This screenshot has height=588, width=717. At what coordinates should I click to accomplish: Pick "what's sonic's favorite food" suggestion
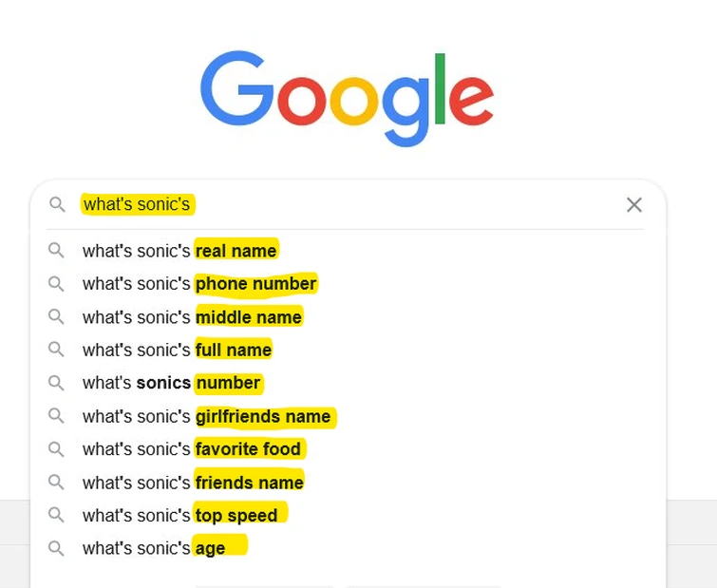point(192,449)
